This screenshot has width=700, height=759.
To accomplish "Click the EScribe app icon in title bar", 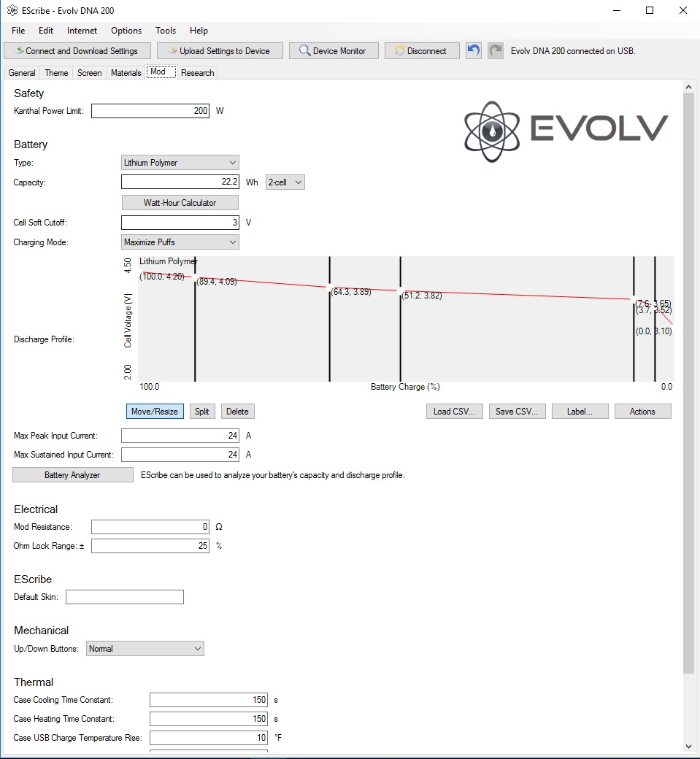I will coord(12,11).
